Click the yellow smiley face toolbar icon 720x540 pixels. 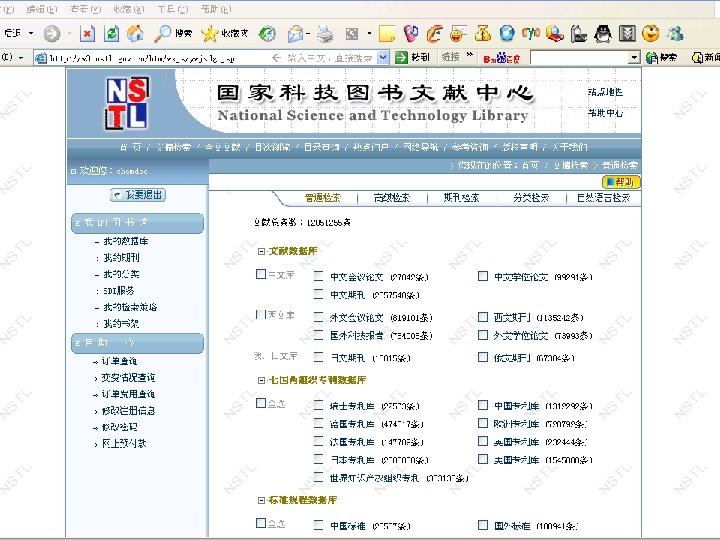click(651, 33)
